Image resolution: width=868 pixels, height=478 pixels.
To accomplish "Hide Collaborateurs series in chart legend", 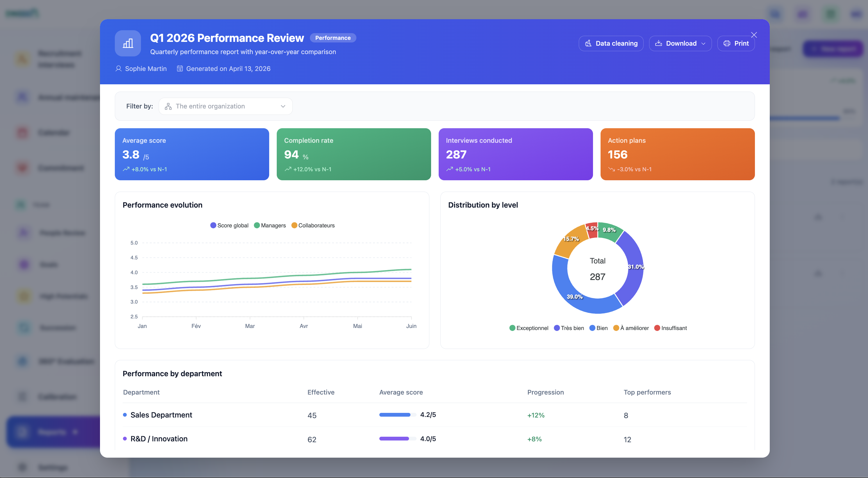I will (313, 225).
